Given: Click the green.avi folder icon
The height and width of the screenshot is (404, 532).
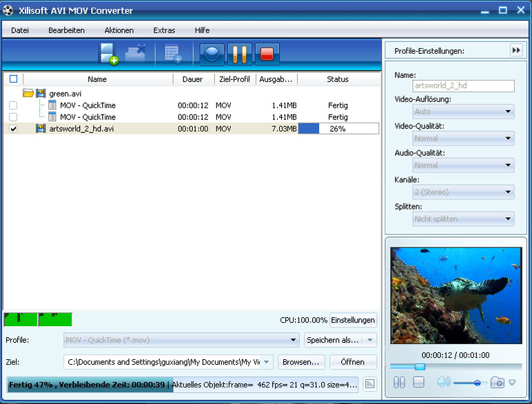Looking at the screenshot, I should (28, 92).
